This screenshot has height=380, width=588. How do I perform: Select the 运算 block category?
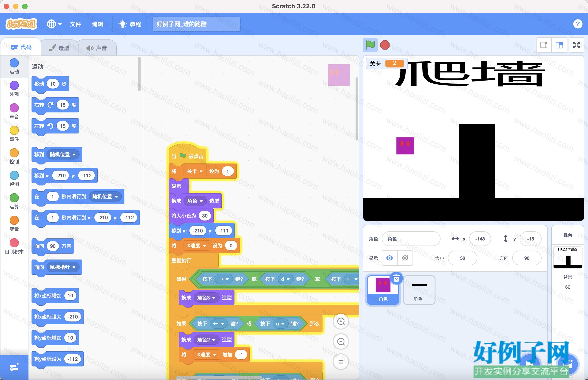tap(14, 201)
